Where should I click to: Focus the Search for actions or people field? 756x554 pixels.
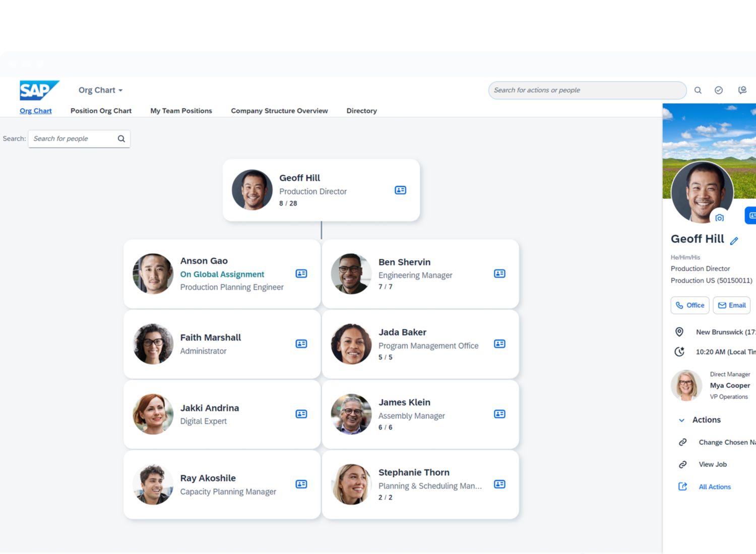pos(587,90)
